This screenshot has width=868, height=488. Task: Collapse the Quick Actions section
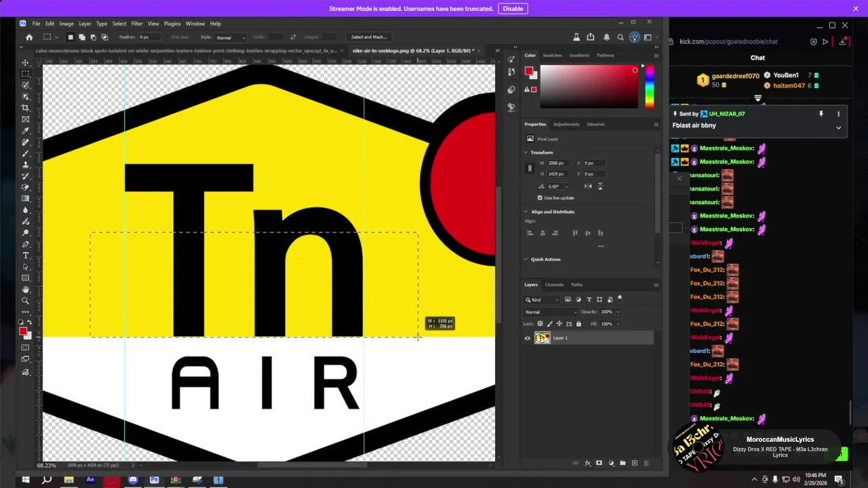point(526,260)
